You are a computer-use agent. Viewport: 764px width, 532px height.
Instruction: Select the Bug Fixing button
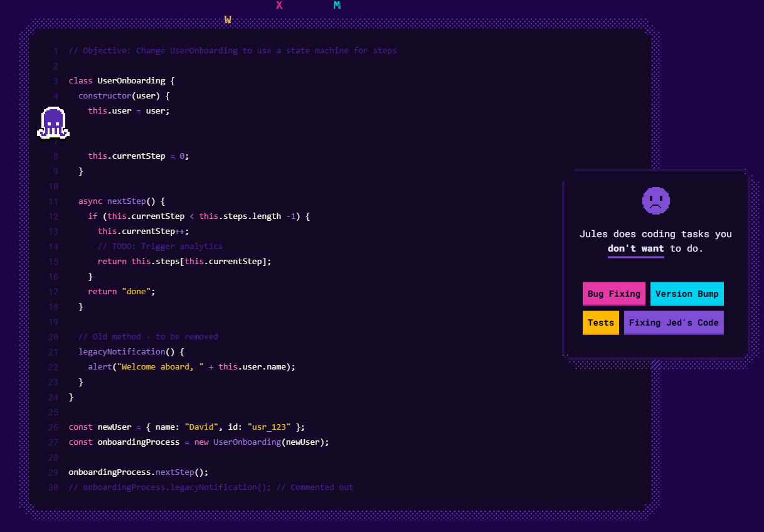613,294
